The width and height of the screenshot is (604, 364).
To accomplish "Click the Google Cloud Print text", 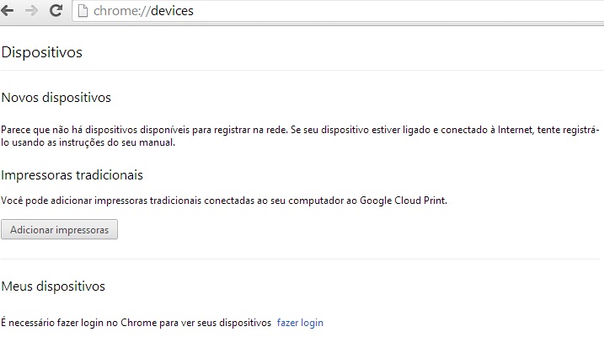I will 403,202.
